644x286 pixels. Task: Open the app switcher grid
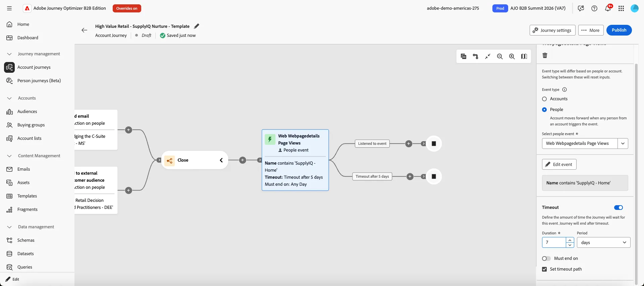click(621, 8)
